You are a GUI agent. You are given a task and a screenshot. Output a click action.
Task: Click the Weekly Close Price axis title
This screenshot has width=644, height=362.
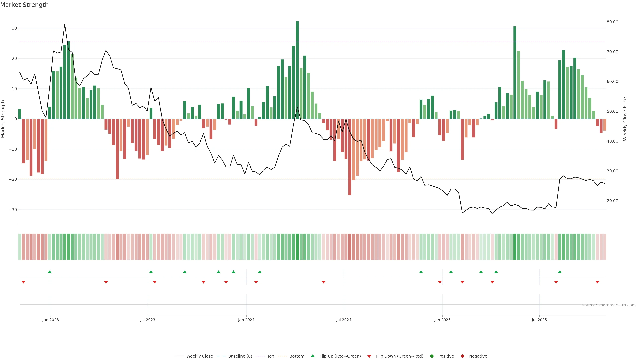[x=625, y=119]
